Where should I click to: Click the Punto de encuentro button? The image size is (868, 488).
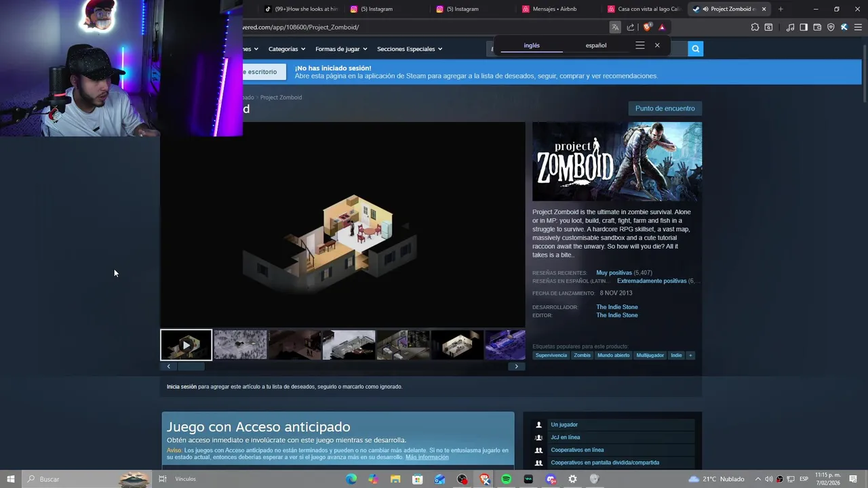(665, 108)
